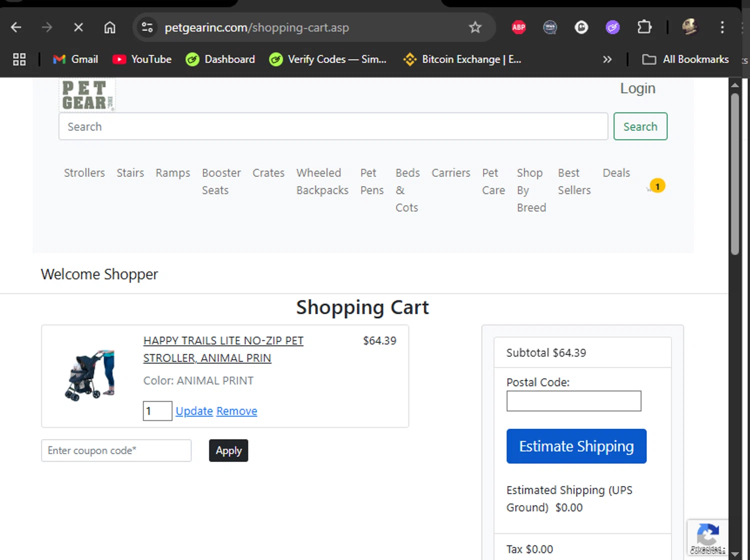Open the cart icon with badge 1
Image resolution: width=750 pixels, height=560 pixels.
(x=656, y=186)
